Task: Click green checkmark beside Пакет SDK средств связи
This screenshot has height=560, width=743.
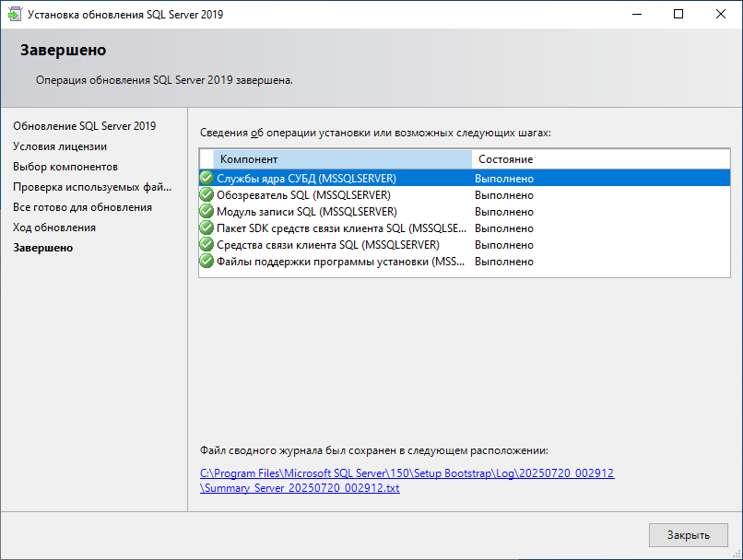Action: pyautogui.click(x=206, y=227)
